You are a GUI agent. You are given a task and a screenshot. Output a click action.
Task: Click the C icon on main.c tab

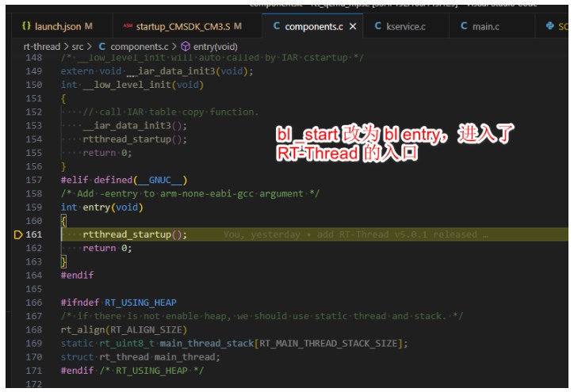point(464,26)
